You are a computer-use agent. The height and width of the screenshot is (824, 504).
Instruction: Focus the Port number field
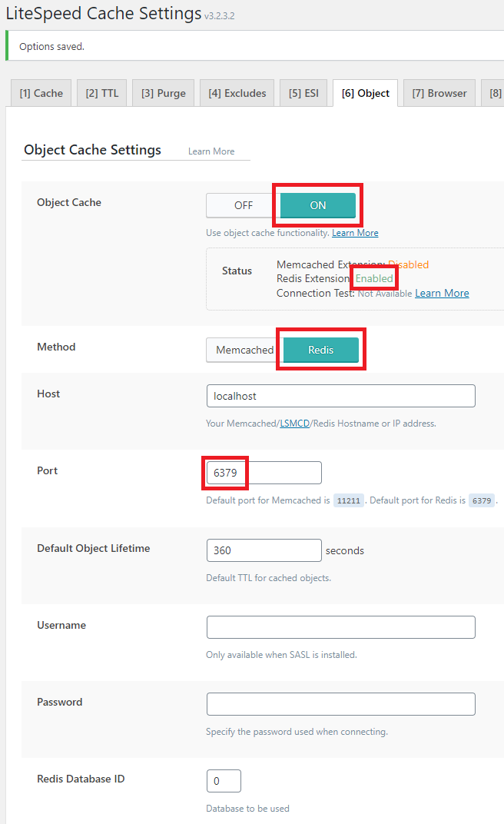[264, 473]
